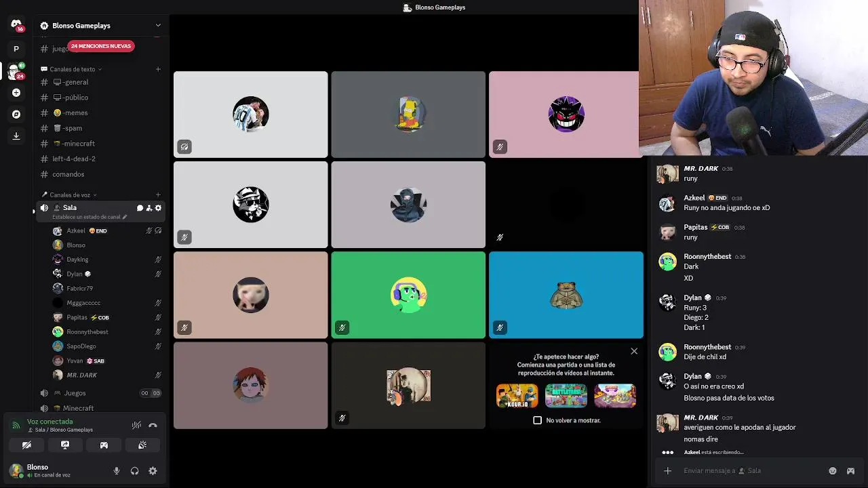
Task: Collapse the 'Canales de voz' category
Action: 69,195
